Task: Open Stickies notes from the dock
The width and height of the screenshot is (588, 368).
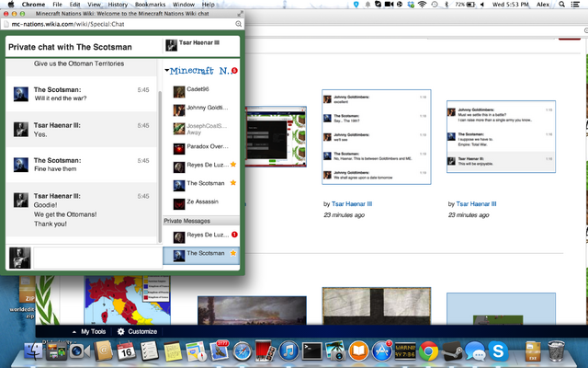Action: pyautogui.click(x=173, y=351)
